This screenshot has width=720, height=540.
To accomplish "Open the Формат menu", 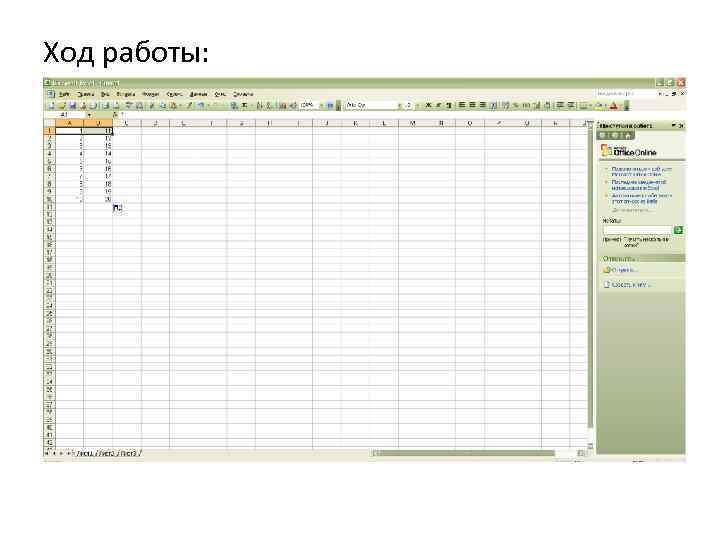I will click(x=151, y=94).
